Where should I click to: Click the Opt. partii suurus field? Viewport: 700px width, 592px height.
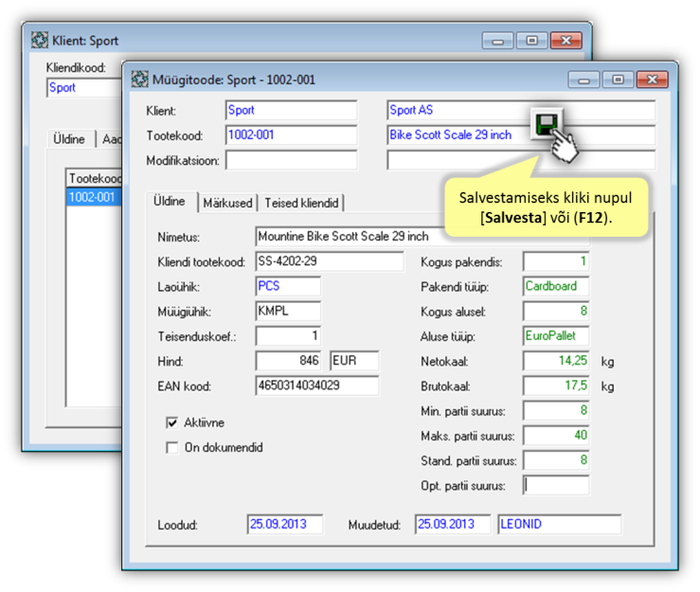(556, 485)
